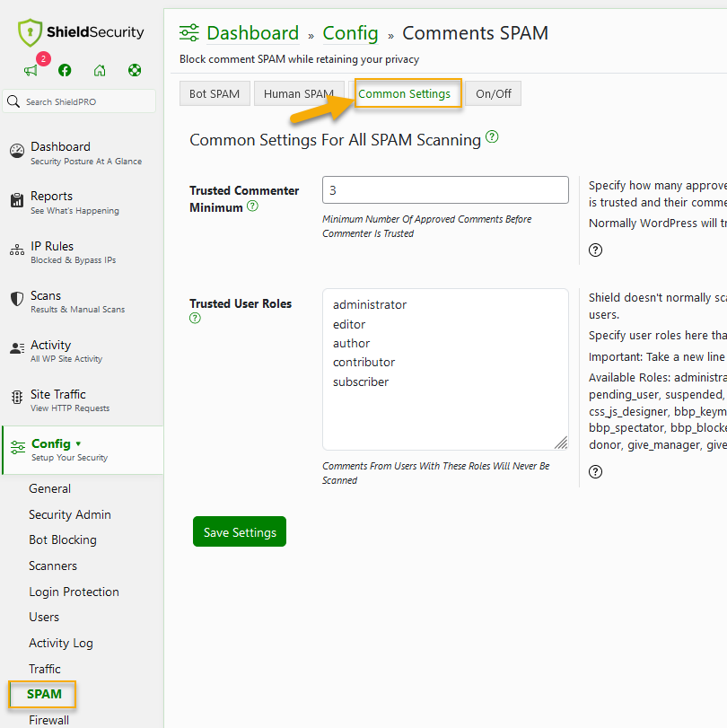
Task: Click the Dashboard gauge icon
Action: pos(17,151)
